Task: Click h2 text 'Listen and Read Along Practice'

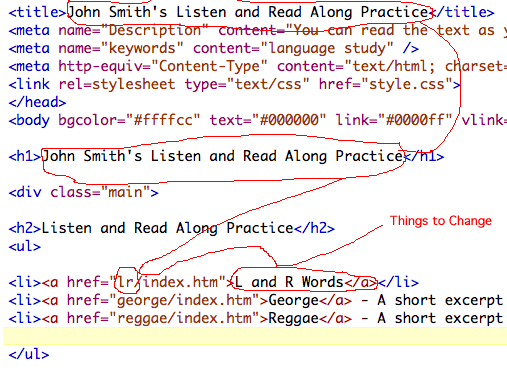Action: (x=168, y=229)
